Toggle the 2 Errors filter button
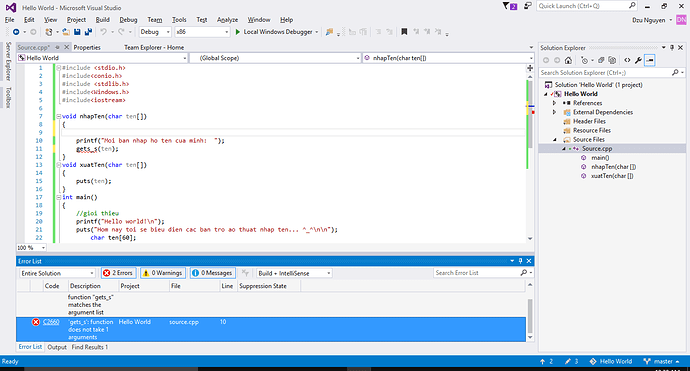690x371 pixels. (x=118, y=273)
